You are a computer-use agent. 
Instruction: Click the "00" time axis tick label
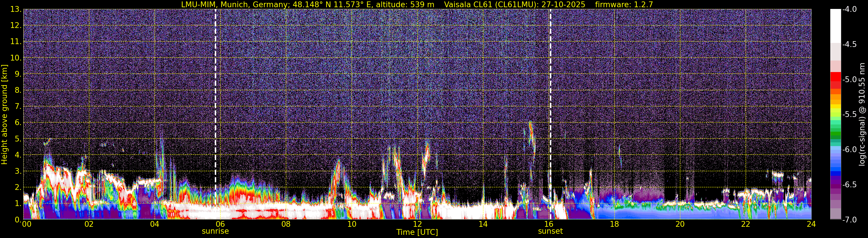click(26, 224)
